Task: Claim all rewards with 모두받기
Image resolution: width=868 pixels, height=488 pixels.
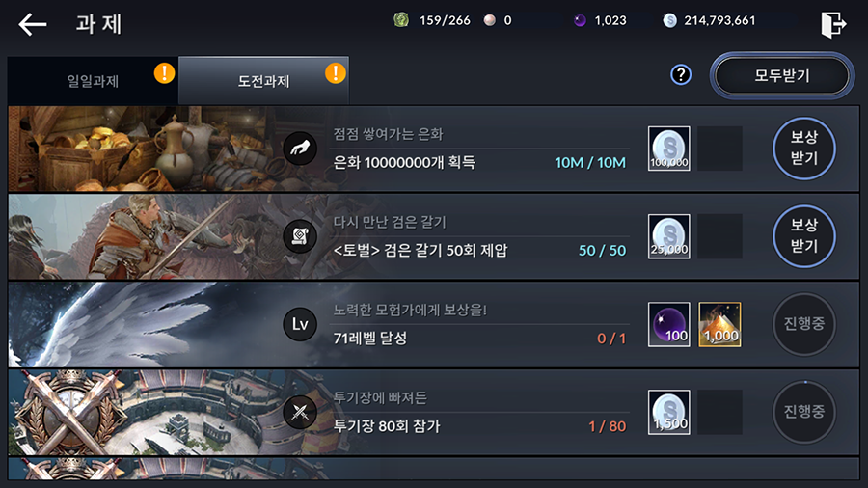Action: click(782, 75)
